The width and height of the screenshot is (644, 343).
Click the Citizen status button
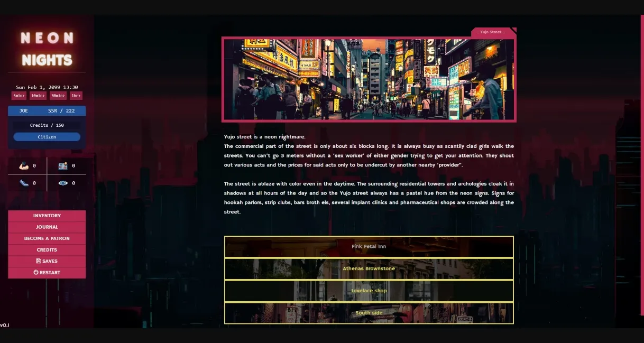(x=47, y=136)
